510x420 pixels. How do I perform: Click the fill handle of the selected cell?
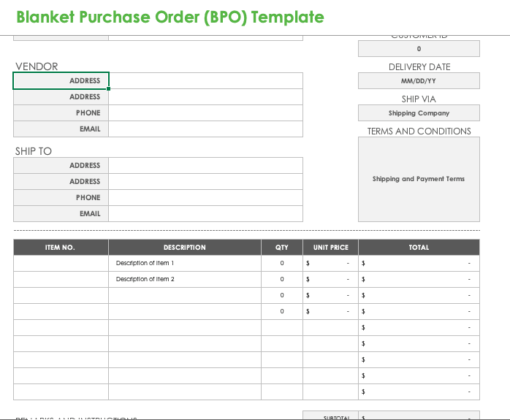tap(108, 88)
